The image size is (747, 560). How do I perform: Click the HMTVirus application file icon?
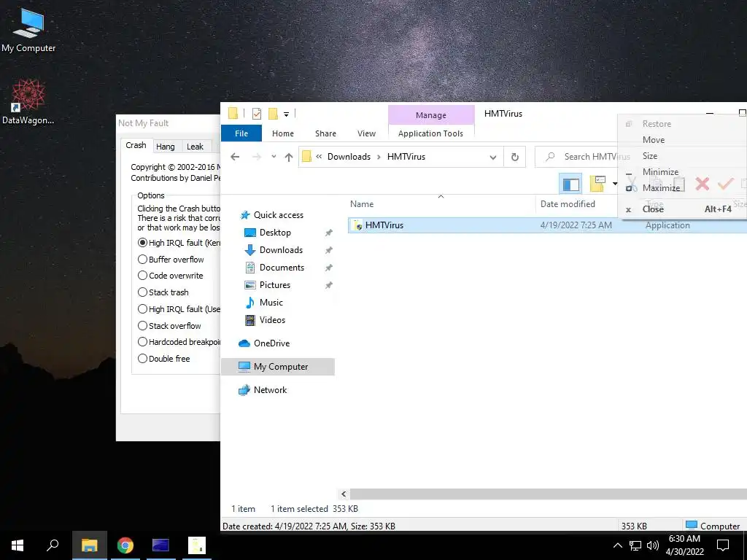point(357,225)
